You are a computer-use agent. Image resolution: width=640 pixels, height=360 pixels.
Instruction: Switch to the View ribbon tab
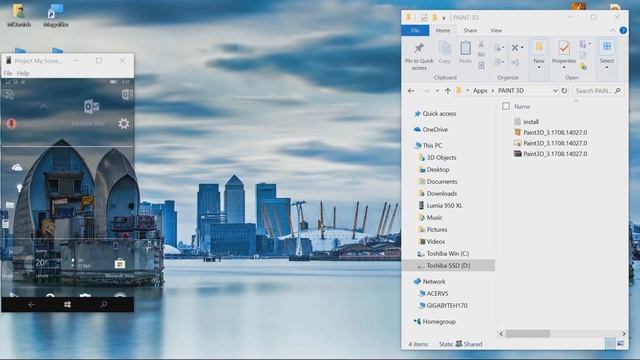(x=496, y=31)
